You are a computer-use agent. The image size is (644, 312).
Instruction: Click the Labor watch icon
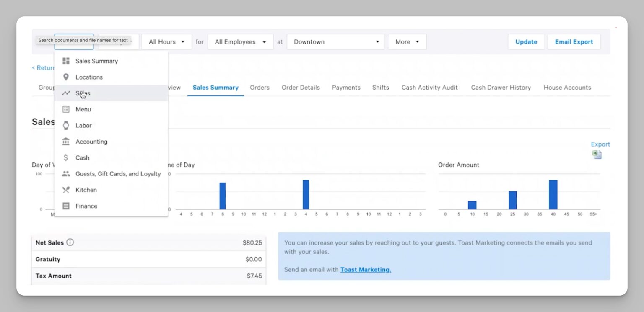pyautogui.click(x=66, y=125)
